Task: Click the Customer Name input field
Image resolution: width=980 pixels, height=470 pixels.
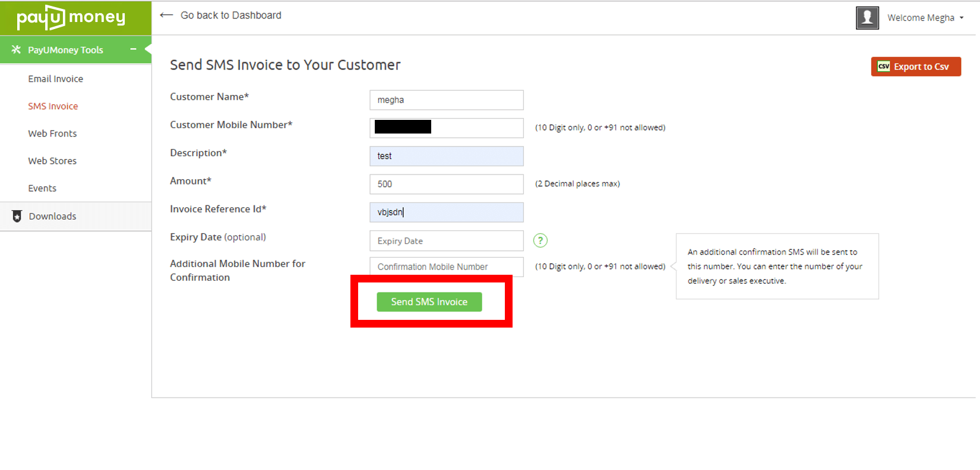Action: 447,100
